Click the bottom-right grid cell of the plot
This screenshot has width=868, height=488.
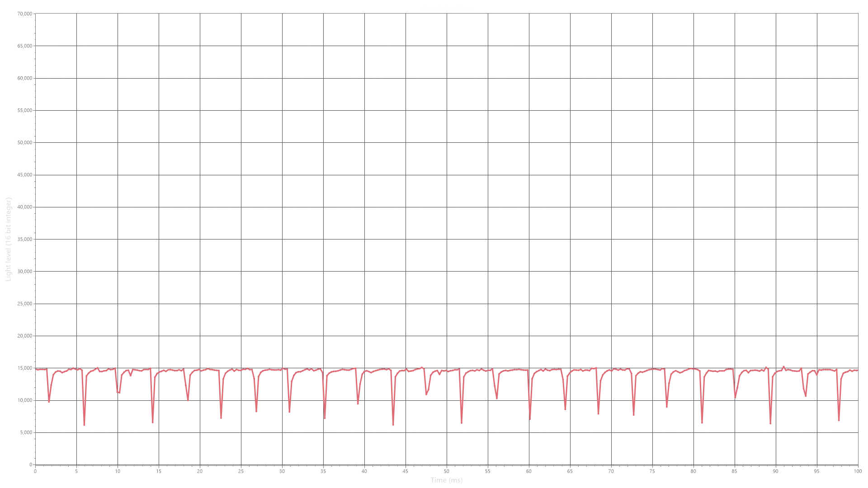pos(837,448)
